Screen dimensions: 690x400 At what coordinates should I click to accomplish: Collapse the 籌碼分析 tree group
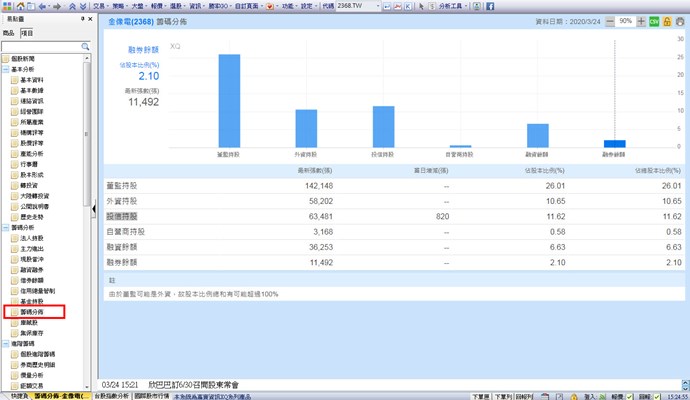[x=5, y=228]
